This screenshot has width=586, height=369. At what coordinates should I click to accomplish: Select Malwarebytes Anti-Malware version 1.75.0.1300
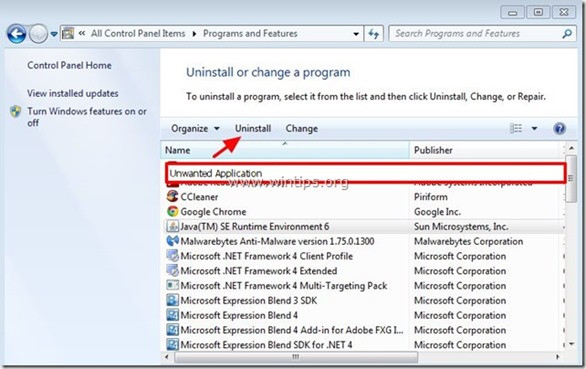coord(277,242)
